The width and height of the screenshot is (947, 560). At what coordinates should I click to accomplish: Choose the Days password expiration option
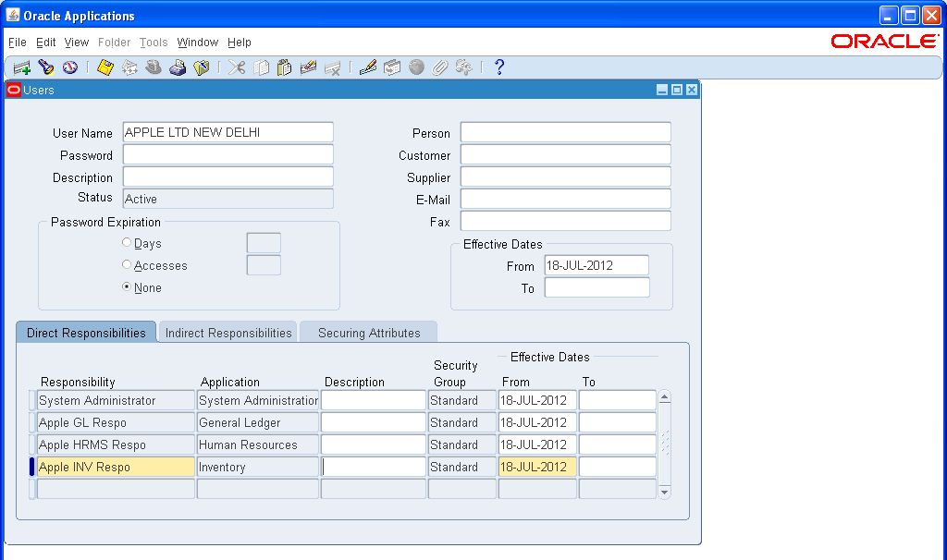[x=127, y=242]
